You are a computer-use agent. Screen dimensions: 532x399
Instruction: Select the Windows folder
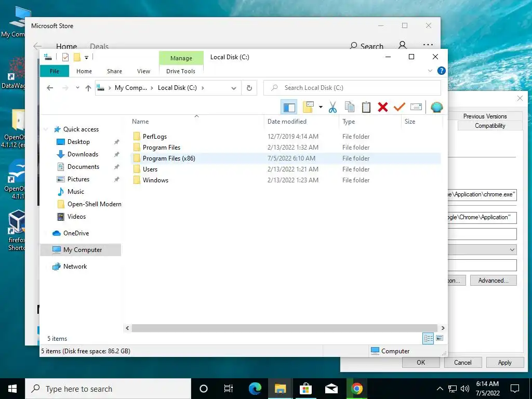pos(155,180)
